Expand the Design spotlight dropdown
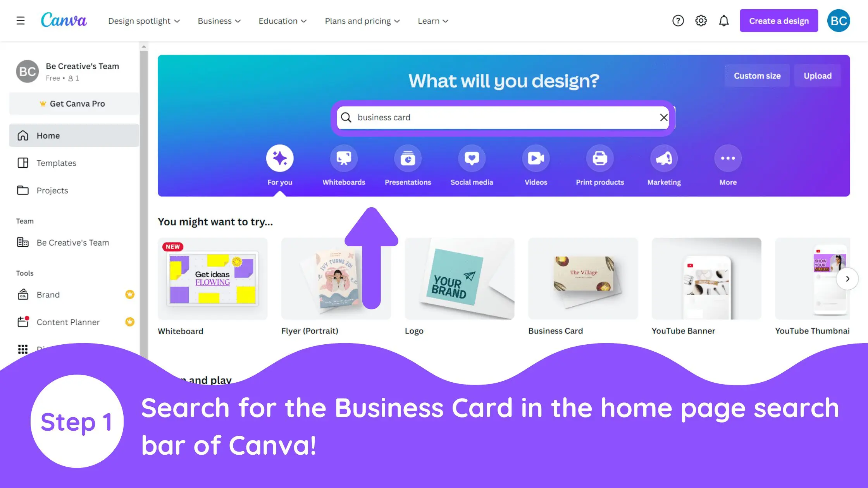The width and height of the screenshot is (868, 488). tap(143, 21)
